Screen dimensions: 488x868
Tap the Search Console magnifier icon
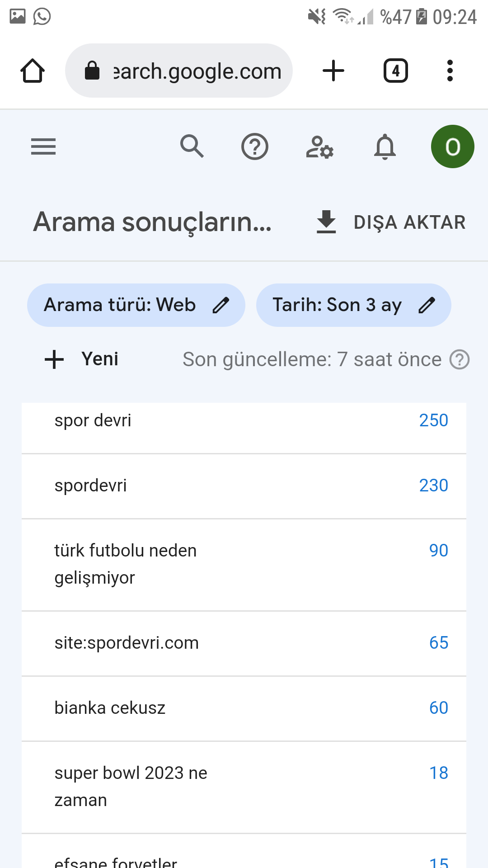click(x=192, y=146)
